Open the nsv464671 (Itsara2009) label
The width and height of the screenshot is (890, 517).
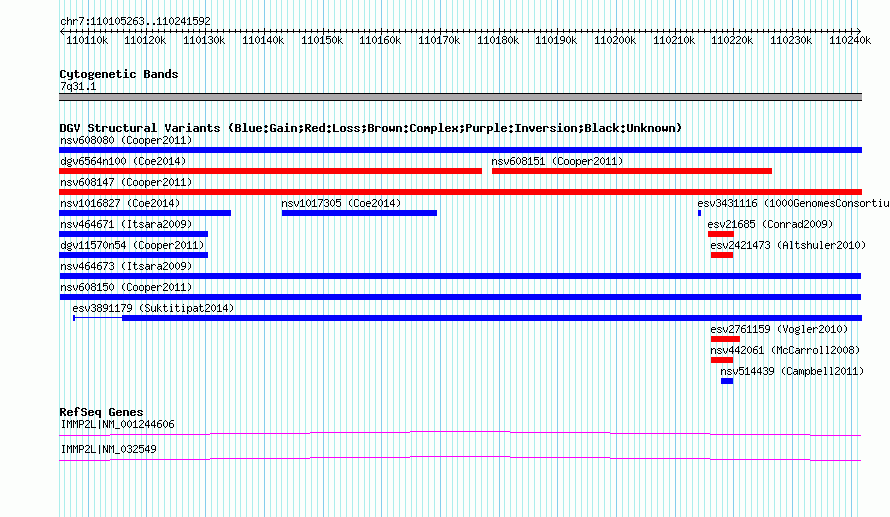tap(126, 224)
